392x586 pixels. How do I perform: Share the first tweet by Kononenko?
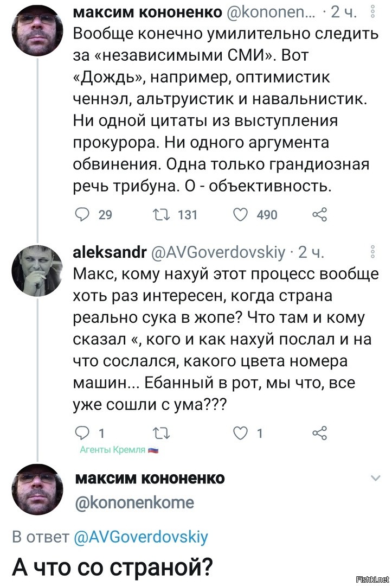pos(319,214)
